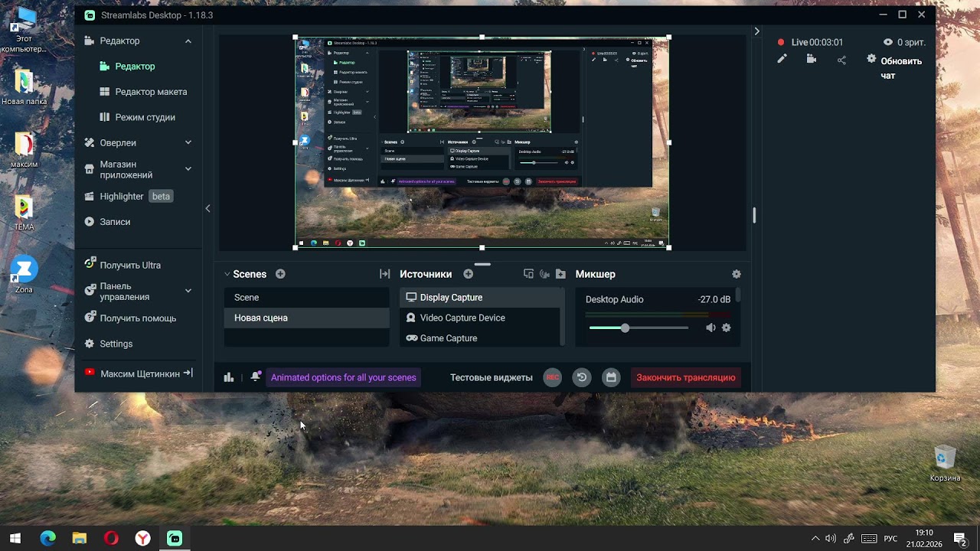Toggle the replay buffer button

click(582, 377)
